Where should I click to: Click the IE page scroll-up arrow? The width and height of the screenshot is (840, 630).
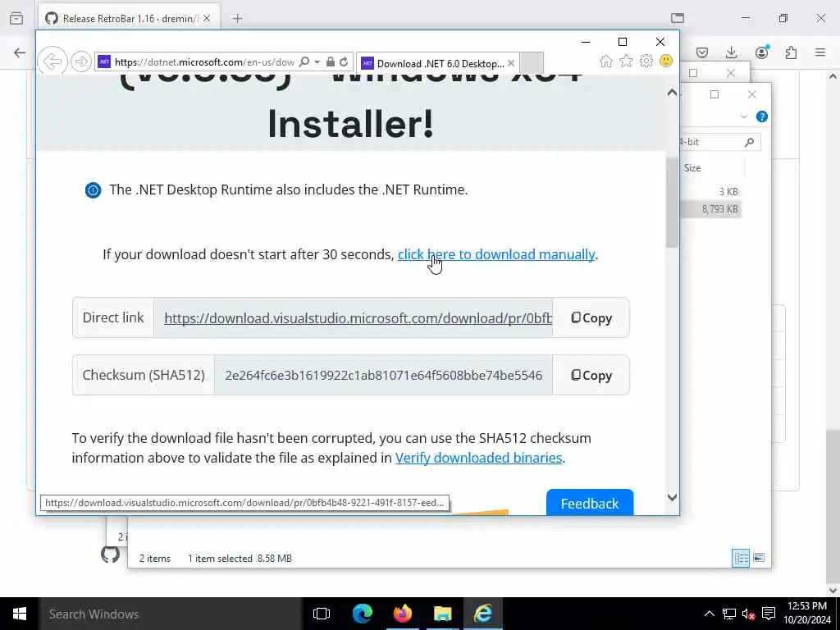pos(672,93)
